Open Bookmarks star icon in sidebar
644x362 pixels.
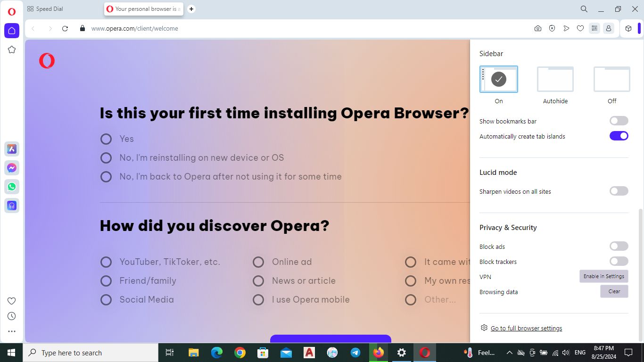point(12,49)
